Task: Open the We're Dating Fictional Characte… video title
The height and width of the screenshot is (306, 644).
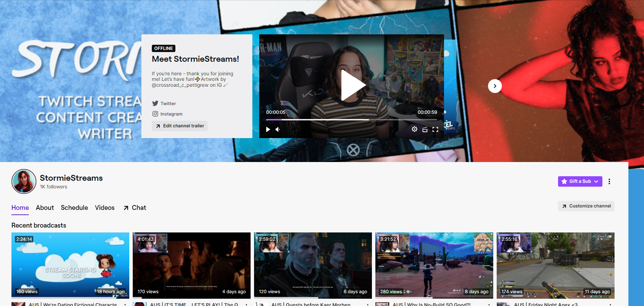Action: pyautogui.click(x=73, y=304)
